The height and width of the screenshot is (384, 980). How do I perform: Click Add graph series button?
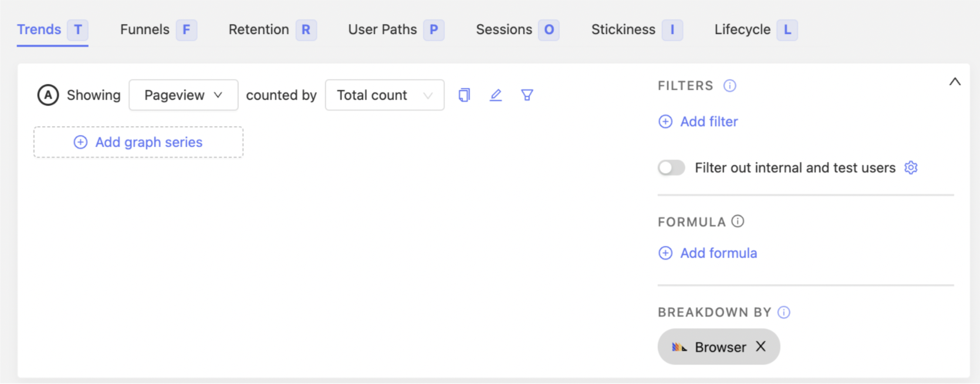[x=138, y=142]
